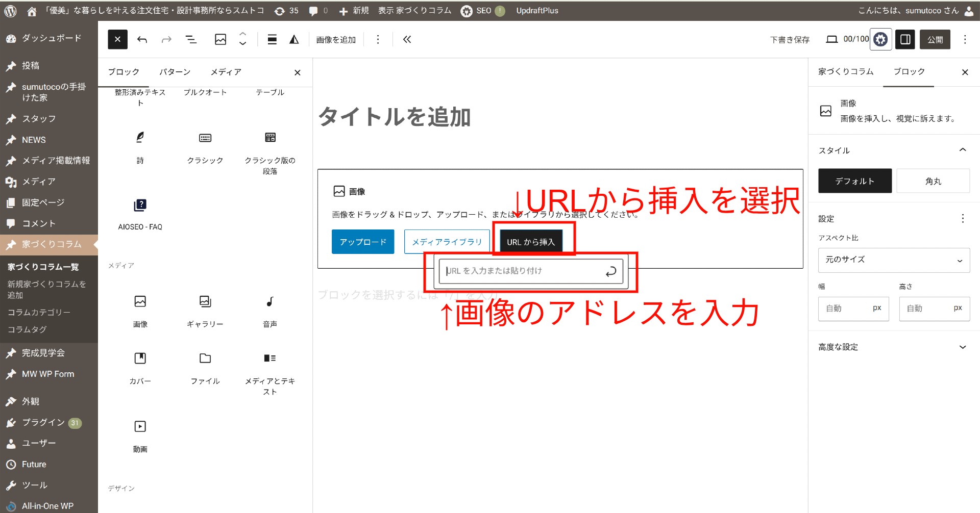
Task: Add the Video block
Action: coord(140,426)
